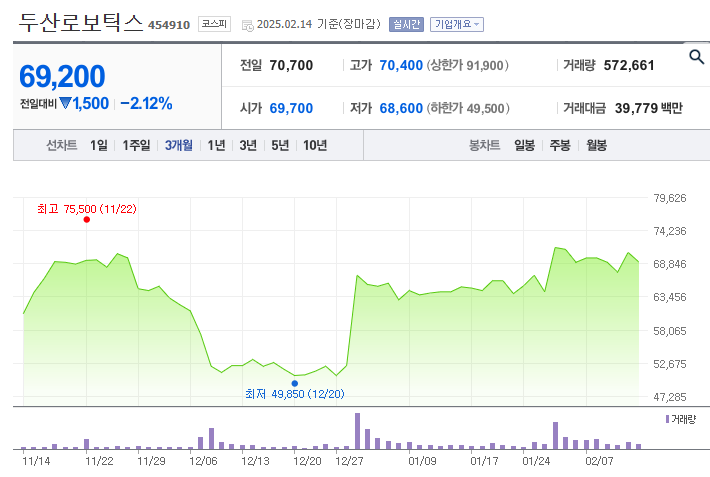Click the current price 69,200
Screen dimensions: 710x477
click(62, 76)
